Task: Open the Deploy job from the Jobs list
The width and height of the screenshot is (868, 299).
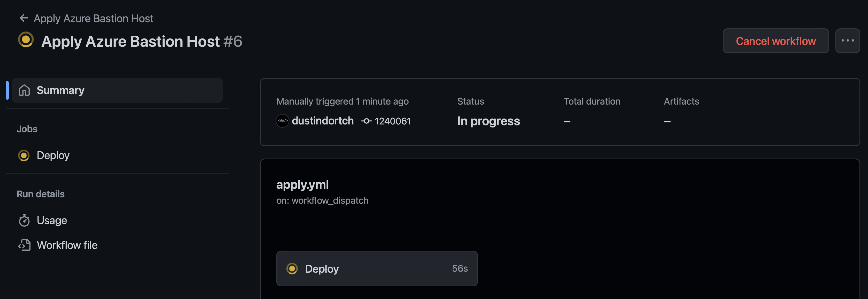Action: coord(53,155)
